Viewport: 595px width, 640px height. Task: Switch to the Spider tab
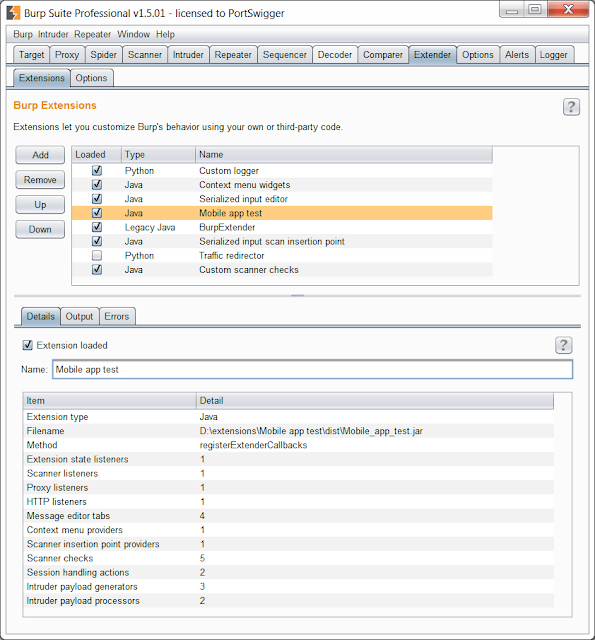[103, 55]
